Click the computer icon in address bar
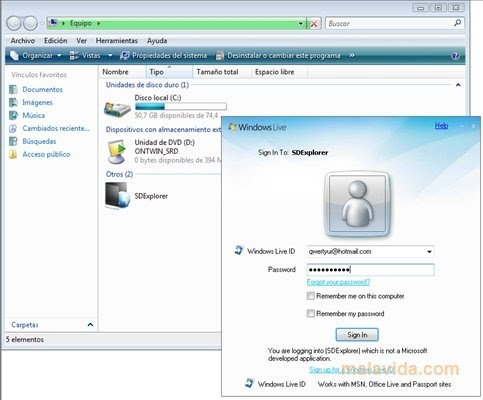Screen dimensions: 483x400 53,23
